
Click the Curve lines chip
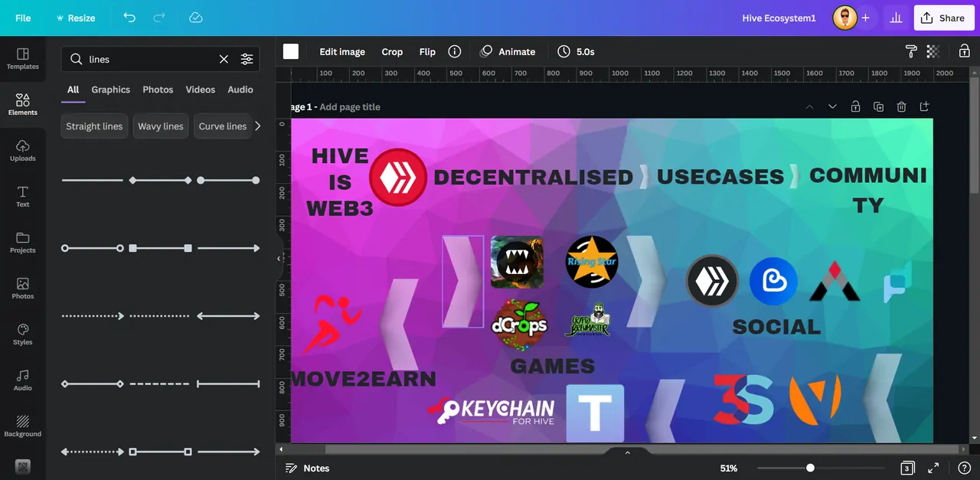click(x=223, y=126)
